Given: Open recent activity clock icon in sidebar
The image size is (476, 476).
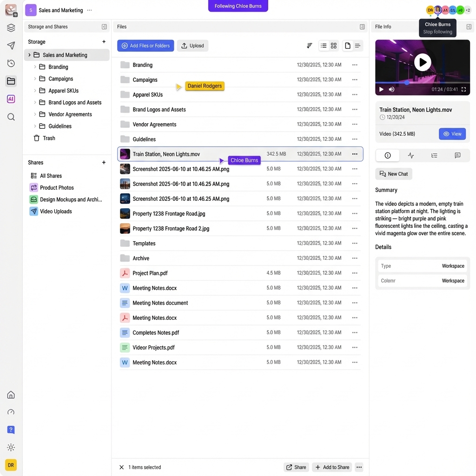Looking at the screenshot, I should [11, 63].
